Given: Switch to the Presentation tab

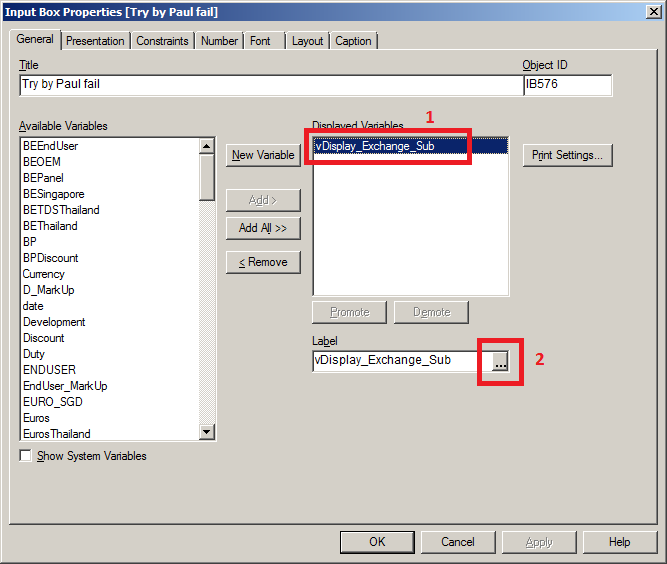Looking at the screenshot, I should (x=95, y=41).
